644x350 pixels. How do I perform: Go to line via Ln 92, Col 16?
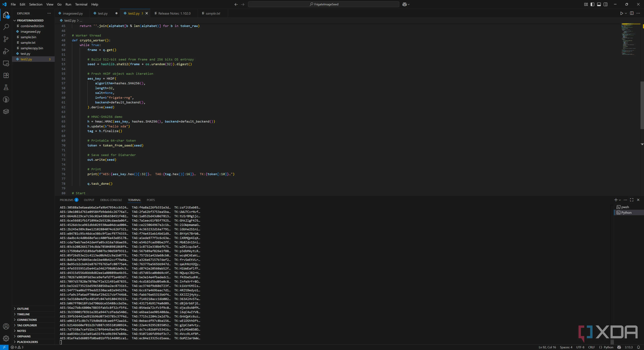coord(547,347)
